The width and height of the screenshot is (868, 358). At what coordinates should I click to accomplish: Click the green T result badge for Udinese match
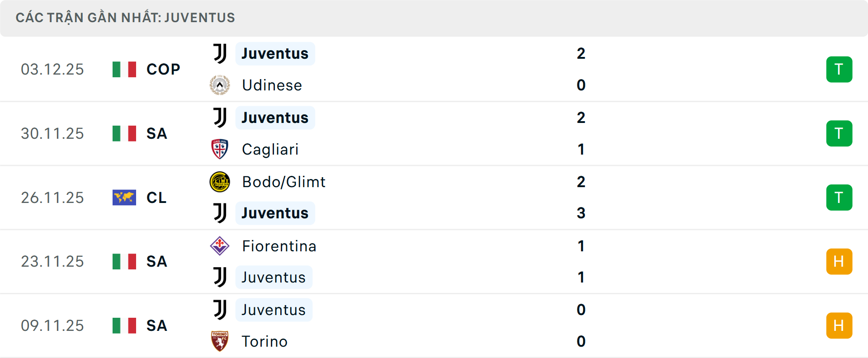click(x=840, y=69)
